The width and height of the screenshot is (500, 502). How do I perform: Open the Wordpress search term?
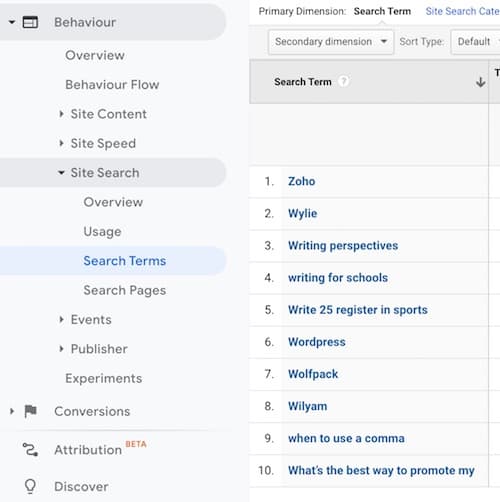tap(317, 342)
